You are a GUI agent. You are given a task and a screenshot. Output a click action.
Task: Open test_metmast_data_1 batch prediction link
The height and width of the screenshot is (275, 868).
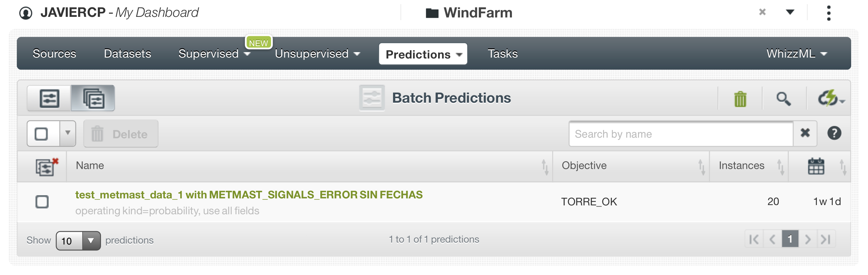tap(249, 195)
